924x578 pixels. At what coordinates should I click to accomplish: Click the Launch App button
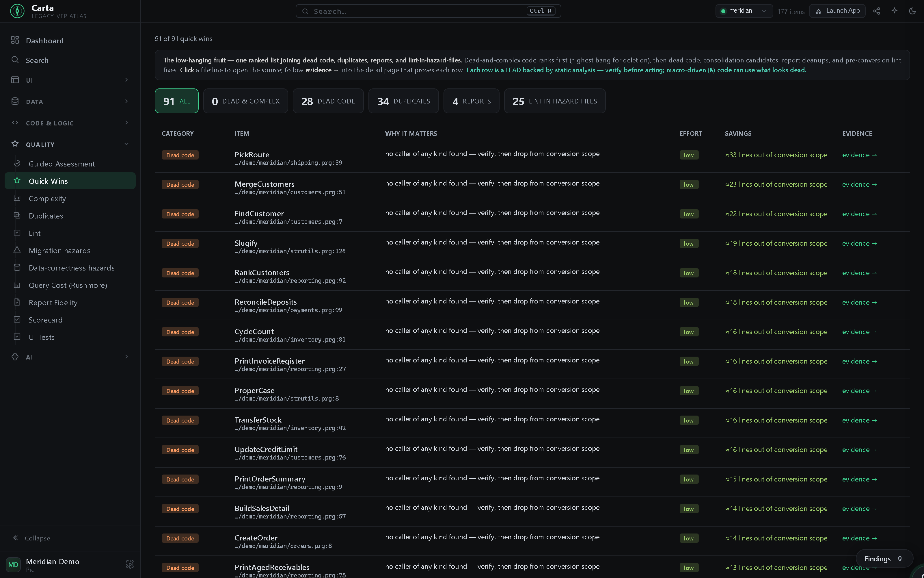click(837, 11)
